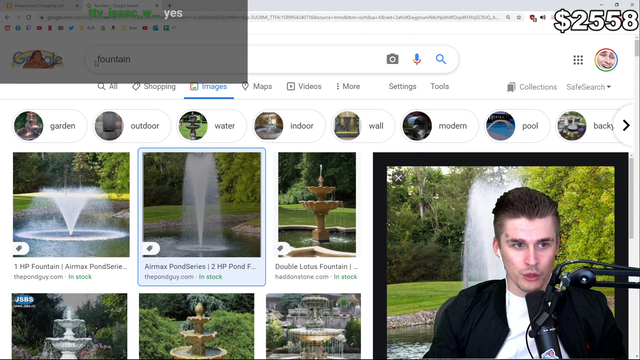The width and height of the screenshot is (640, 360).
Task: Open a new browser tab
Action: point(169,6)
